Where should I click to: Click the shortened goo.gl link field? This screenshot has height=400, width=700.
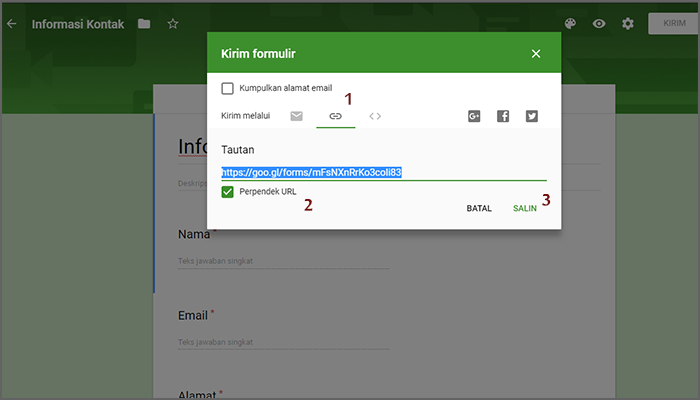click(311, 172)
